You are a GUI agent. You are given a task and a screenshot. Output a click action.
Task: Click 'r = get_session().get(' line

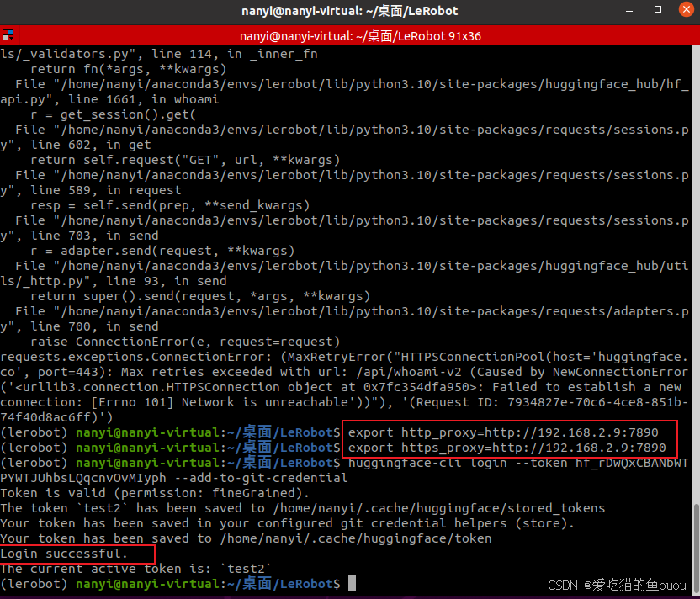(113, 114)
